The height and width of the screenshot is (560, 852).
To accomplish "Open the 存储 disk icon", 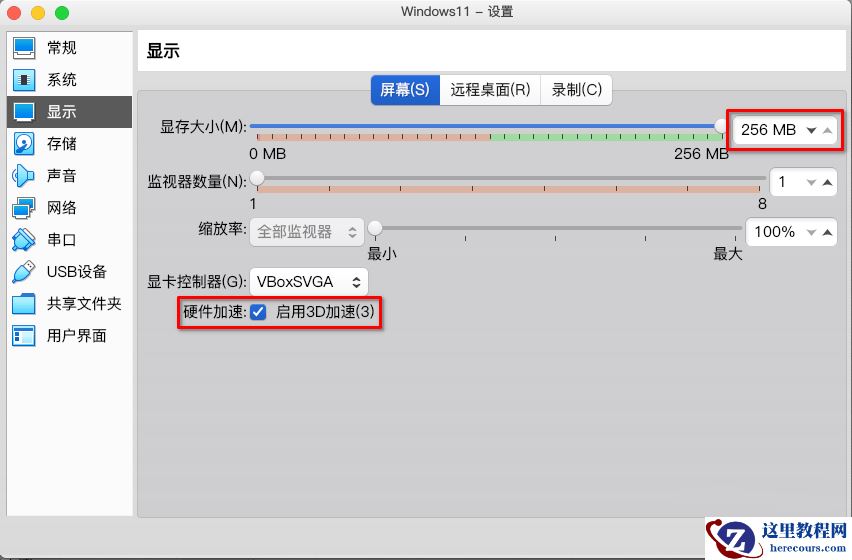I will pos(24,144).
